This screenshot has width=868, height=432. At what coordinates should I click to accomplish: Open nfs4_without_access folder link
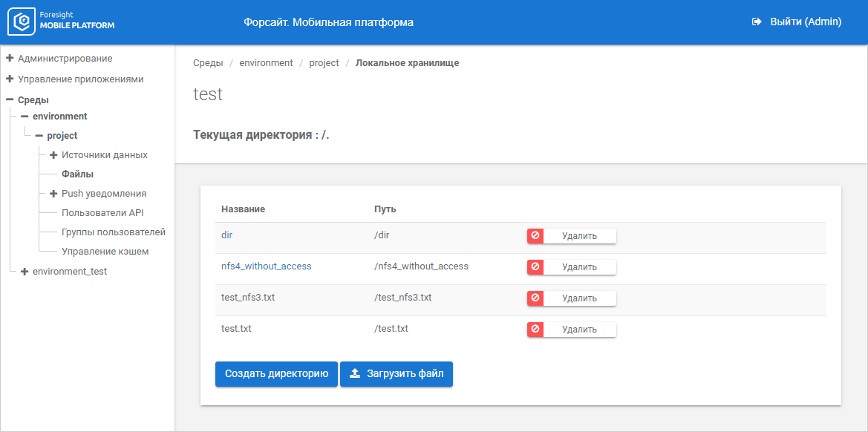(266, 266)
